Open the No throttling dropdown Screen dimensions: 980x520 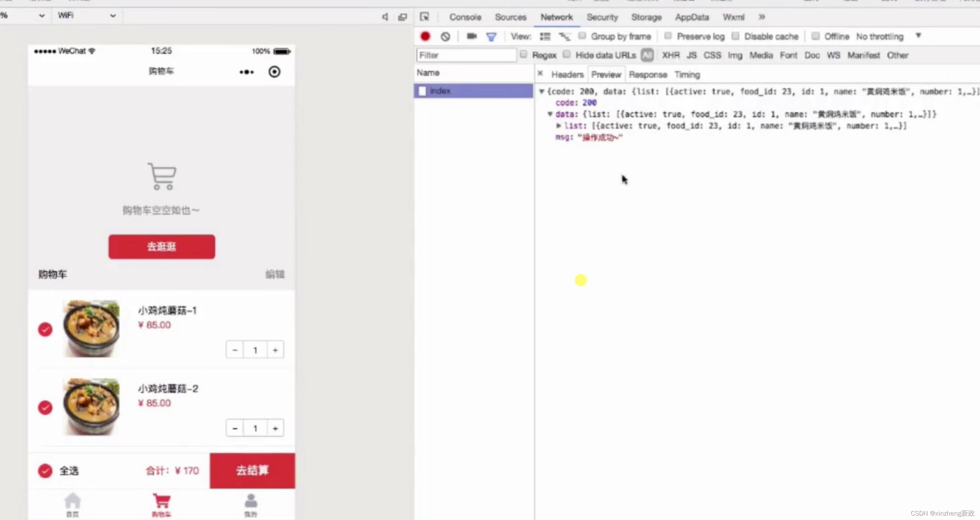coord(888,36)
